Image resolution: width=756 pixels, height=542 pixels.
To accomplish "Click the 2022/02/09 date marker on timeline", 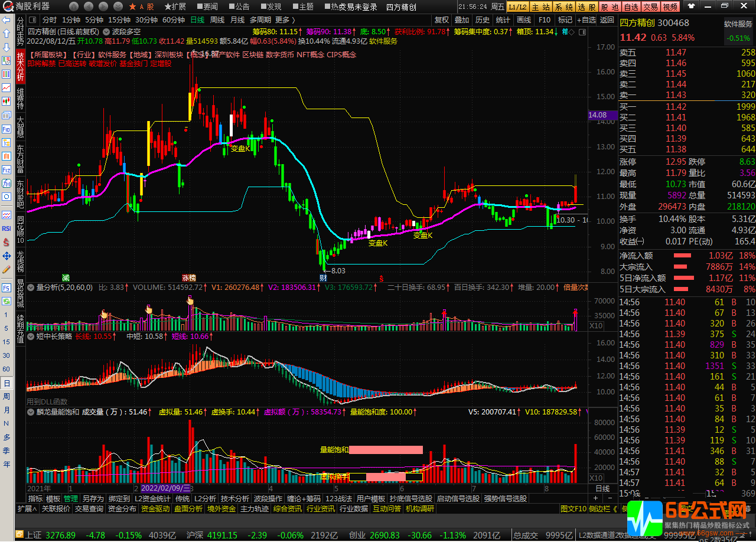I will pos(165,489).
